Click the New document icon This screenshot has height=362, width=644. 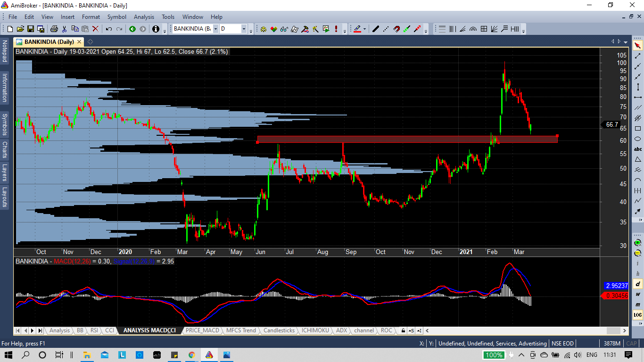coord(10,29)
